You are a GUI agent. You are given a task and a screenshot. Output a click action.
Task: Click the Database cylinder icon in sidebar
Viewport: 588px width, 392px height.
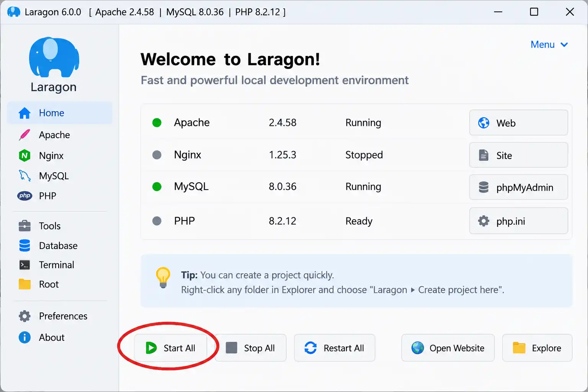click(x=24, y=245)
